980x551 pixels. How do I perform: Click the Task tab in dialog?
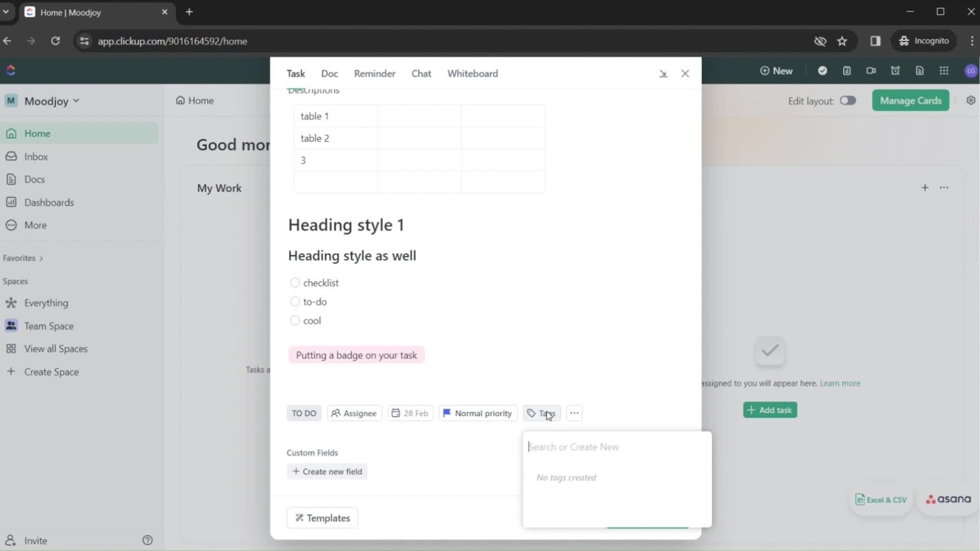click(295, 73)
